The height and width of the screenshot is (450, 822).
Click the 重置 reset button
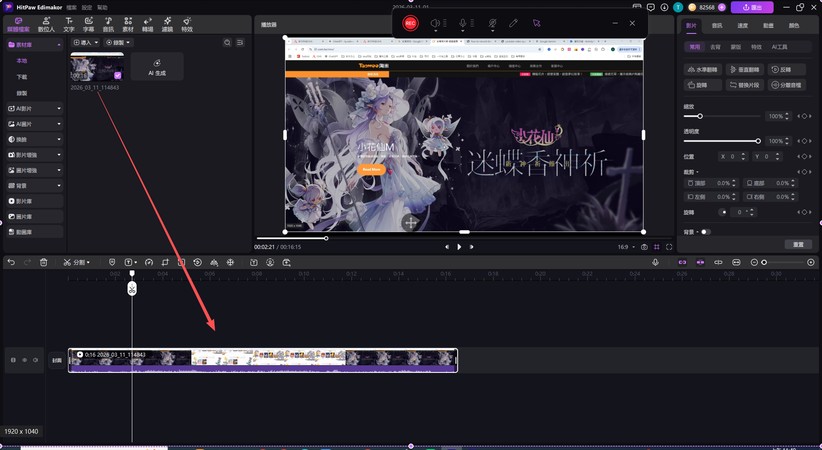pos(798,244)
